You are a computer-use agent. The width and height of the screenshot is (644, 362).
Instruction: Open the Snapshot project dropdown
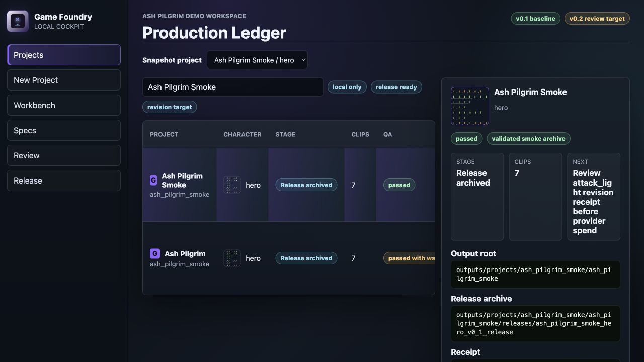(257, 60)
